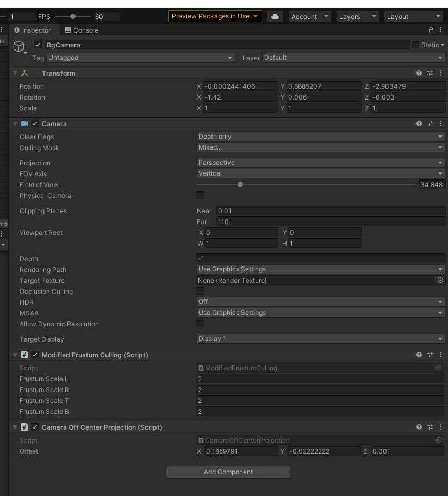448x496 pixels.
Task: Open Camera component preset icon
Action: coord(430,123)
